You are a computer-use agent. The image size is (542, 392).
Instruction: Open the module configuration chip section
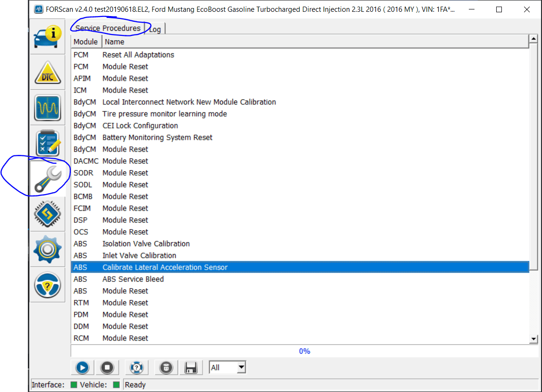pyautogui.click(x=48, y=214)
